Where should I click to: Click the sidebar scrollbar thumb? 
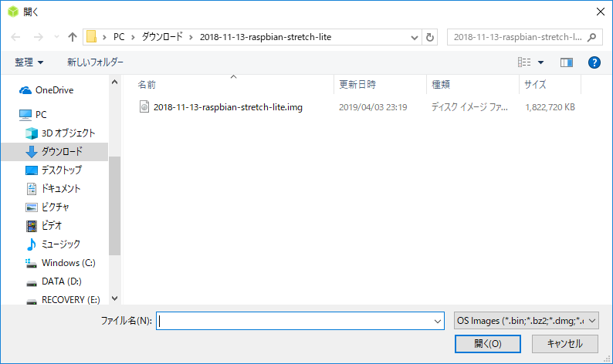click(114, 206)
